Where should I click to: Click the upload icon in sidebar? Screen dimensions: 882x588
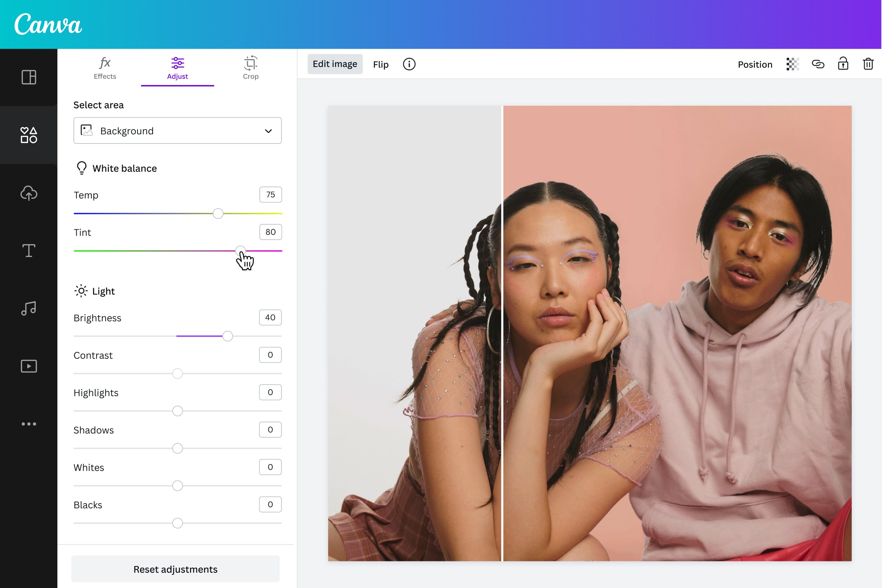click(29, 192)
